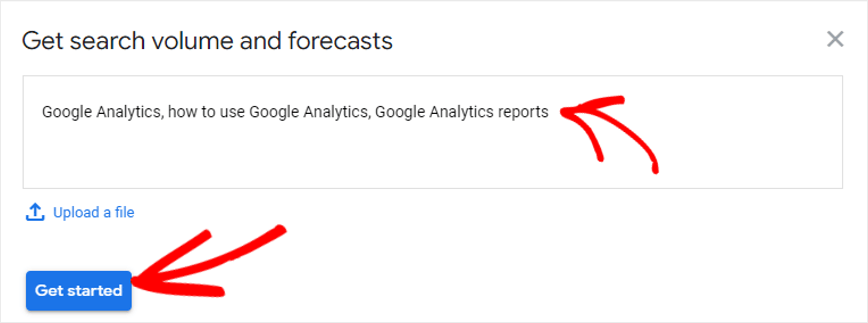Click the 'file' word in the upload link
Screen dimensions: 868x323
[x=124, y=212]
